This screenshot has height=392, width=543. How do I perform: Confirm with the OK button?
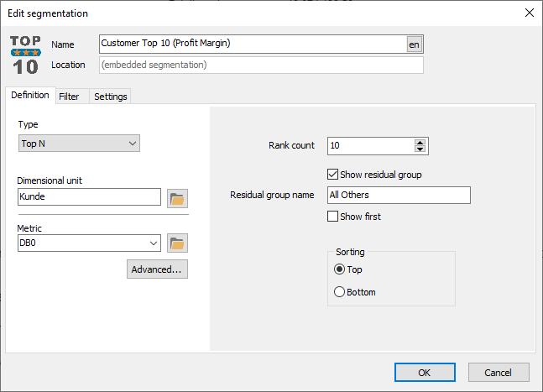(x=425, y=373)
